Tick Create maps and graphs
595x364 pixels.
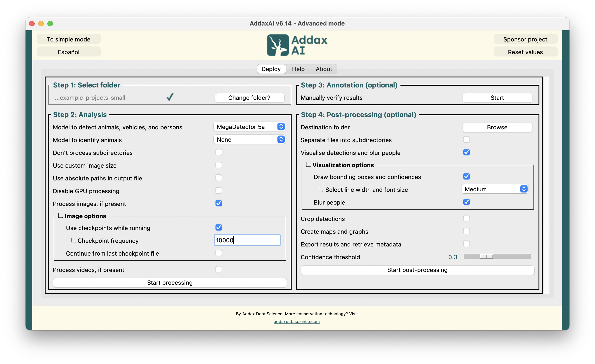coord(467,231)
